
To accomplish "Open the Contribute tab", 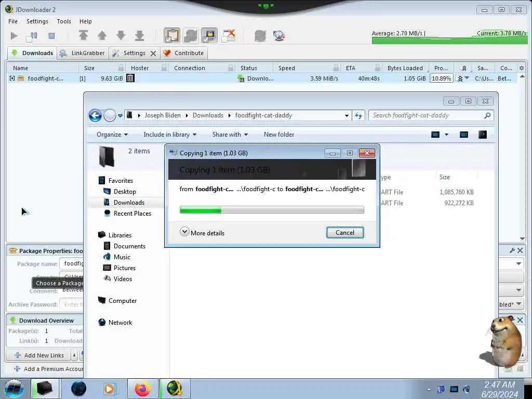I will 183,53.
